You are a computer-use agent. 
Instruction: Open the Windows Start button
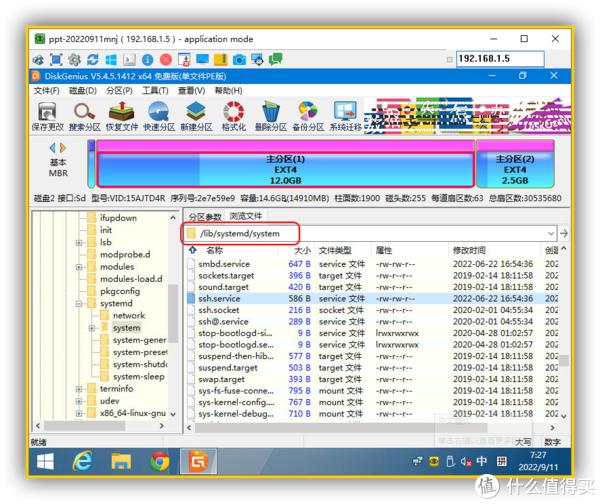(x=46, y=462)
